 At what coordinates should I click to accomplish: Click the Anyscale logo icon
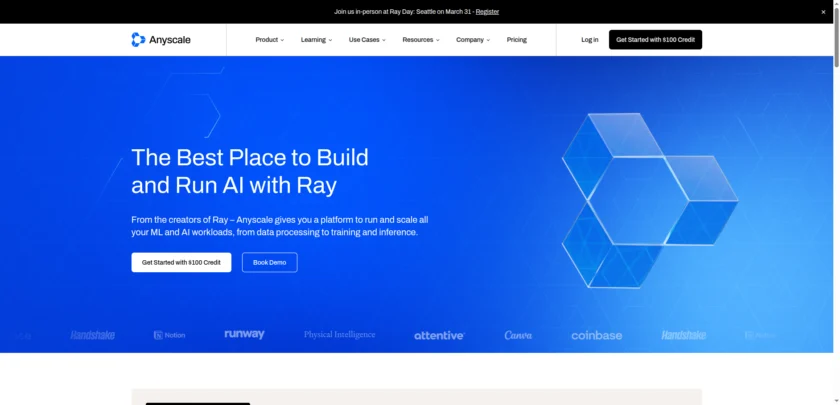click(138, 40)
